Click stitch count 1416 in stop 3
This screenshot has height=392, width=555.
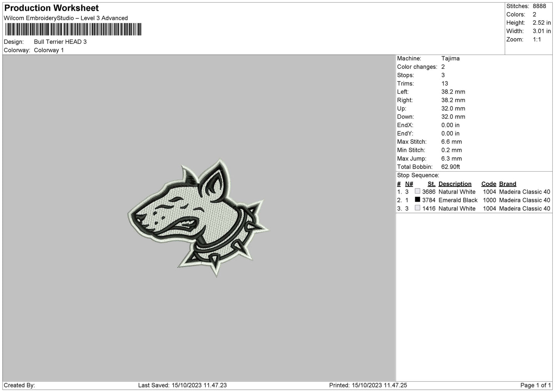[429, 209]
